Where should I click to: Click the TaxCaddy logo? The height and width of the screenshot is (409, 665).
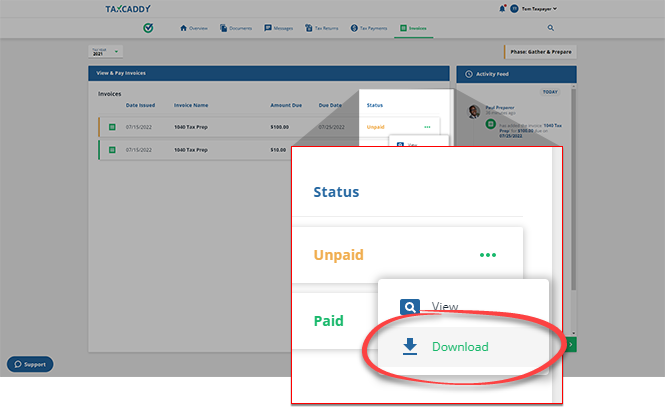pos(128,8)
